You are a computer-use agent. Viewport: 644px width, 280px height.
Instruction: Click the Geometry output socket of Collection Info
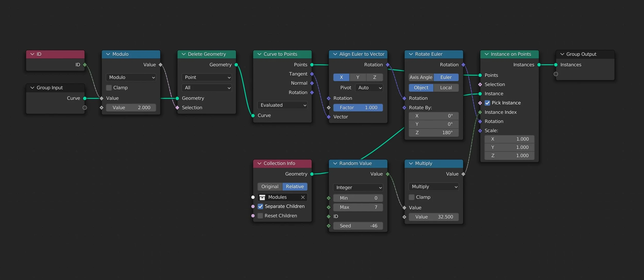point(312,174)
